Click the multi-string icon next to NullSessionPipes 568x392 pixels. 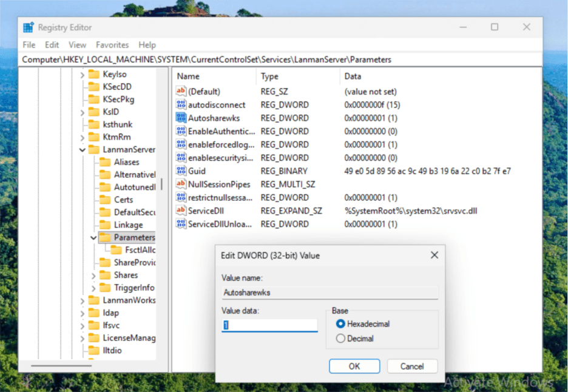tap(181, 184)
